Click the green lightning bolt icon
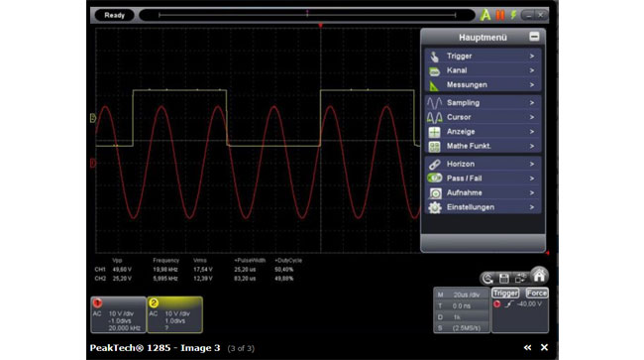Viewport: 644px width, 360px height. pyautogui.click(x=513, y=15)
